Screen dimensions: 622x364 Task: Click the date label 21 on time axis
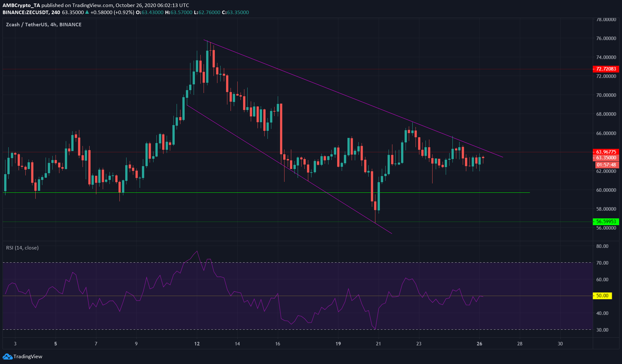pos(378,343)
